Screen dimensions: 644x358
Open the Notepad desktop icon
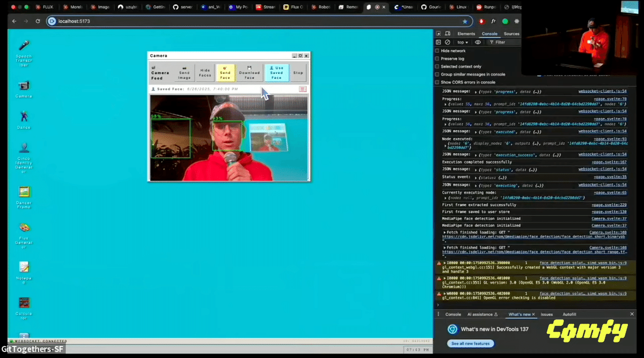tap(24, 272)
